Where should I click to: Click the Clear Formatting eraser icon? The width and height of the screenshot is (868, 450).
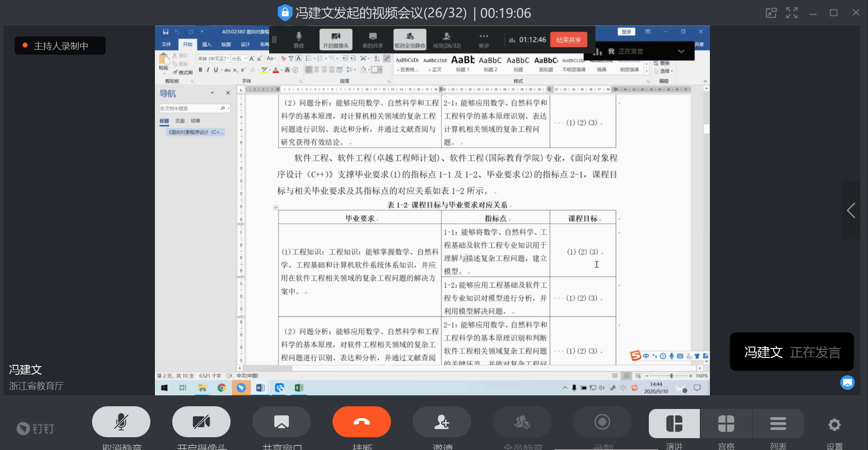(283, 58)
